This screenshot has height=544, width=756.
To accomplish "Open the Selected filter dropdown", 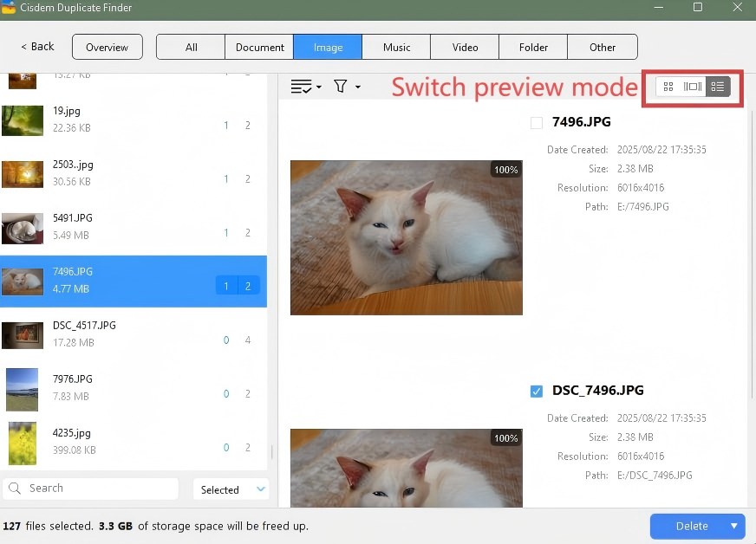I will [231, 489].
